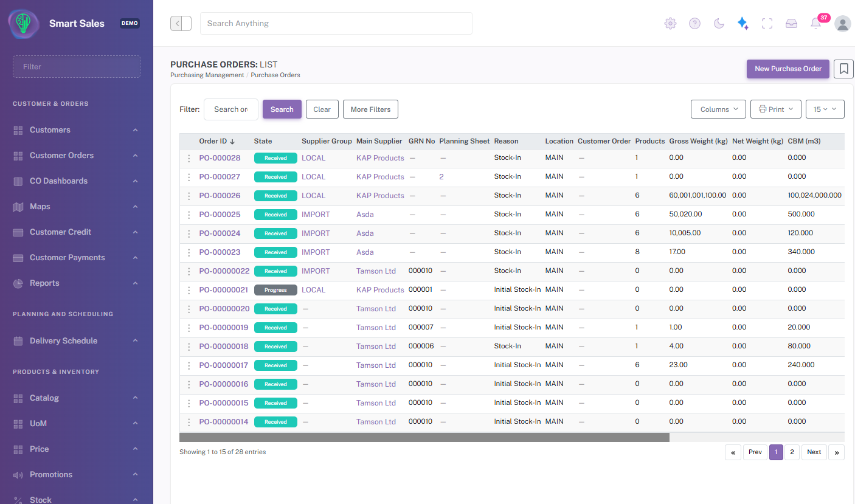Sort by Main Supplier column header
855x504 pixels.
pyautogui.click(x=379, y=141)
